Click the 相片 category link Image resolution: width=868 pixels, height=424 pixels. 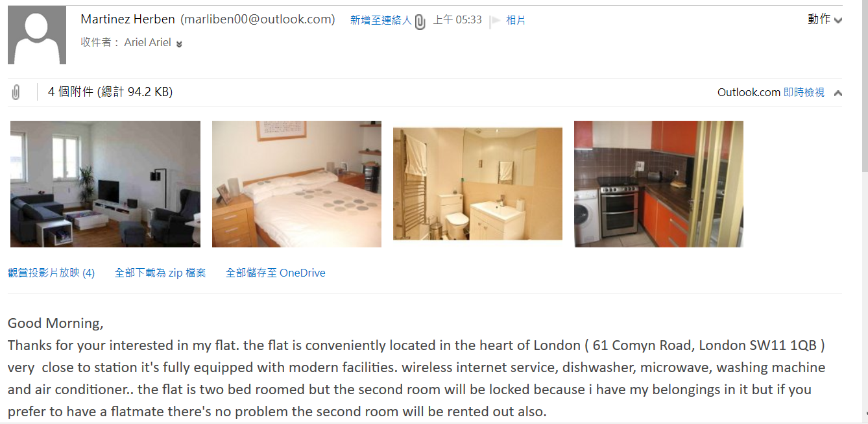[x=516, y=20]
